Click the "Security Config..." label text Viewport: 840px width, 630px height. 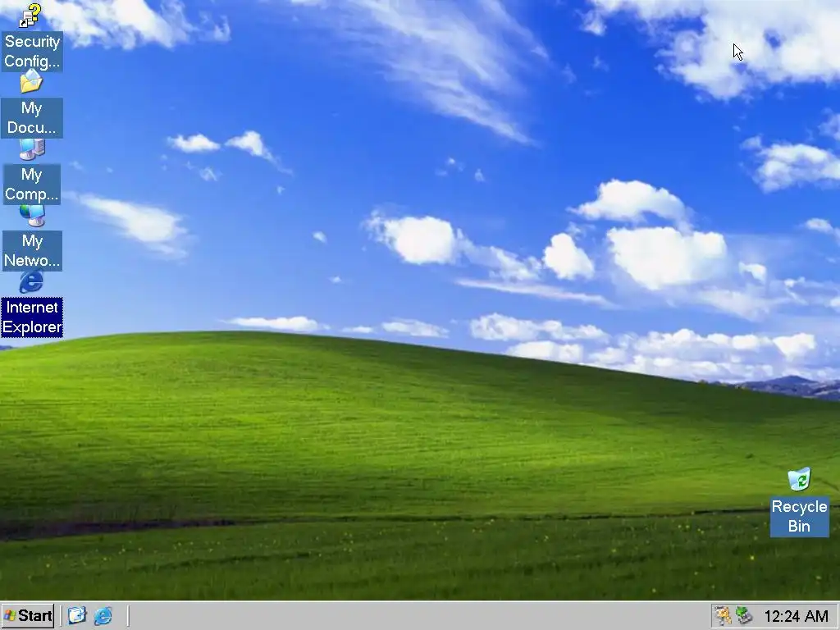click(x=32, y=52)
